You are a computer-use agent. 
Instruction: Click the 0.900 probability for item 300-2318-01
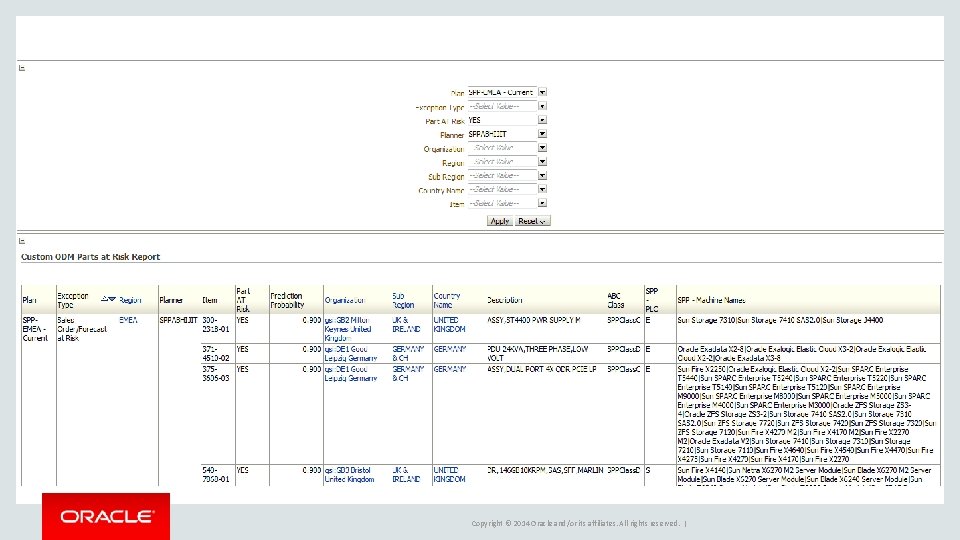pos(312,320)
